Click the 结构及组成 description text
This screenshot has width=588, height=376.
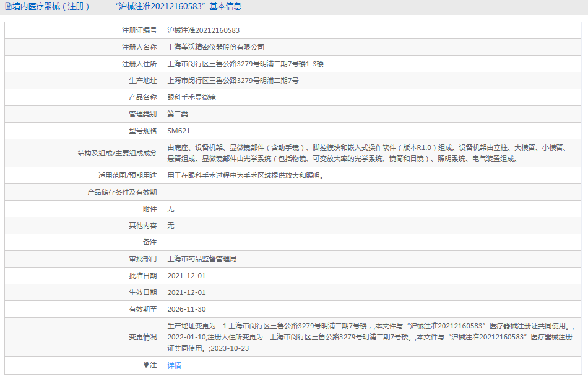(x=368, y=153)
